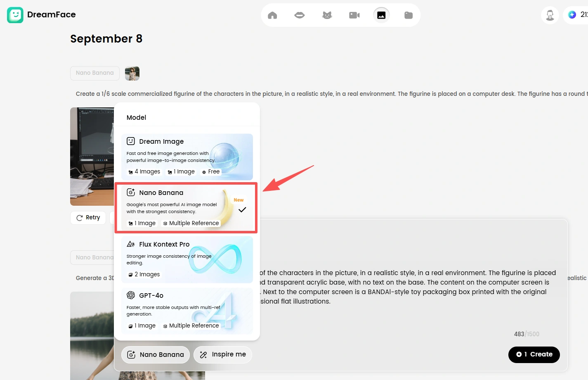
Task: Click the small reference photo thumbnail
Action: [132, 73]
